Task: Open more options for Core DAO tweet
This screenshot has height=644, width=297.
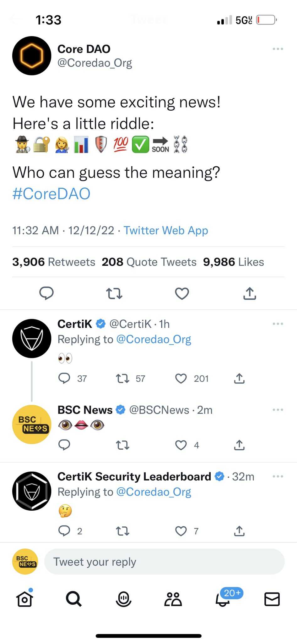Action: click(x=278, y=49)
